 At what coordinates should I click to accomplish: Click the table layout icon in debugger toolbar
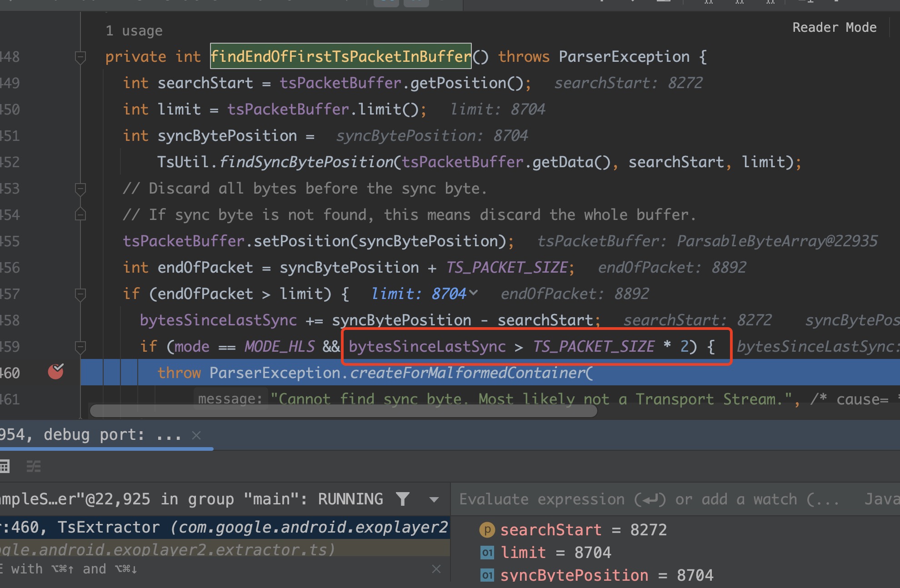click(x=5, y=466)
